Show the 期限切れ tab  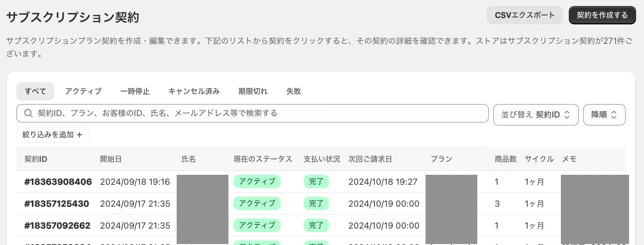(253, 91)
